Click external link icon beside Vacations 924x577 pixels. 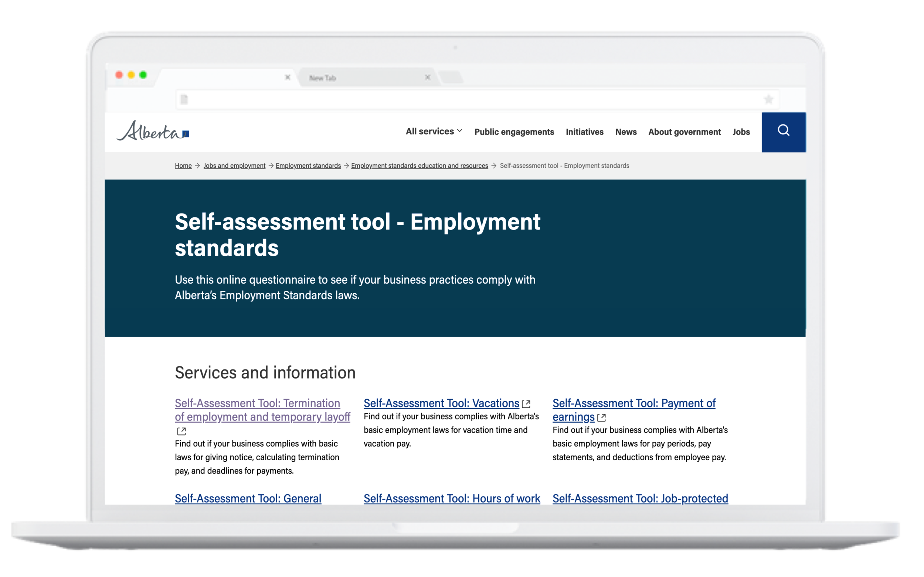tap(526, 404)
